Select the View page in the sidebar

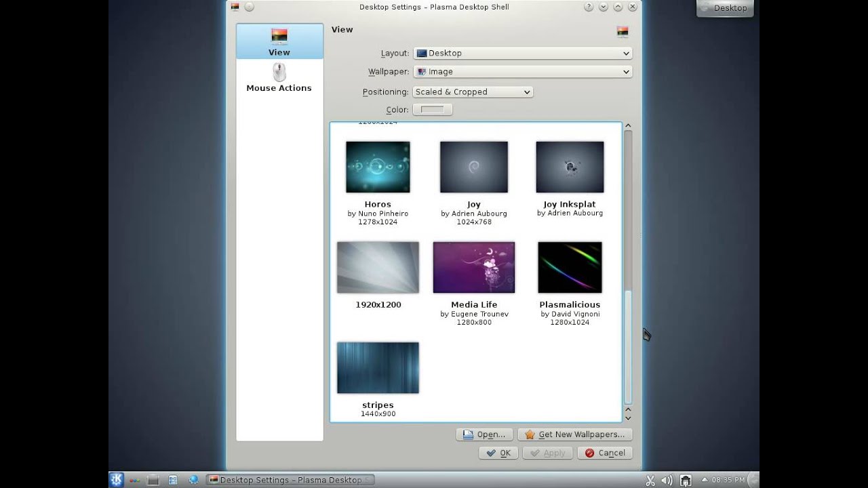coord(279,41)
